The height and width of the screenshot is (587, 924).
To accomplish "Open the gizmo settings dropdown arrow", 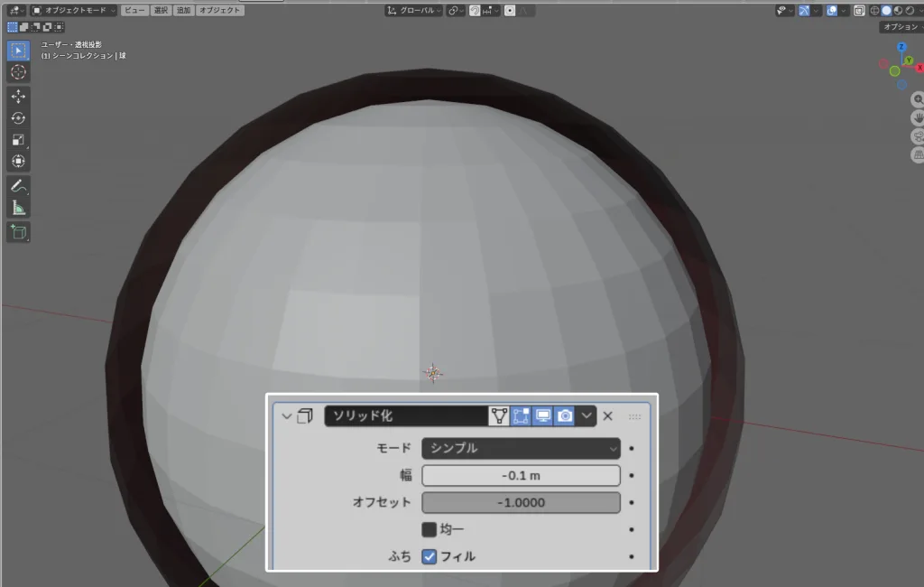I will coord(816,11).
